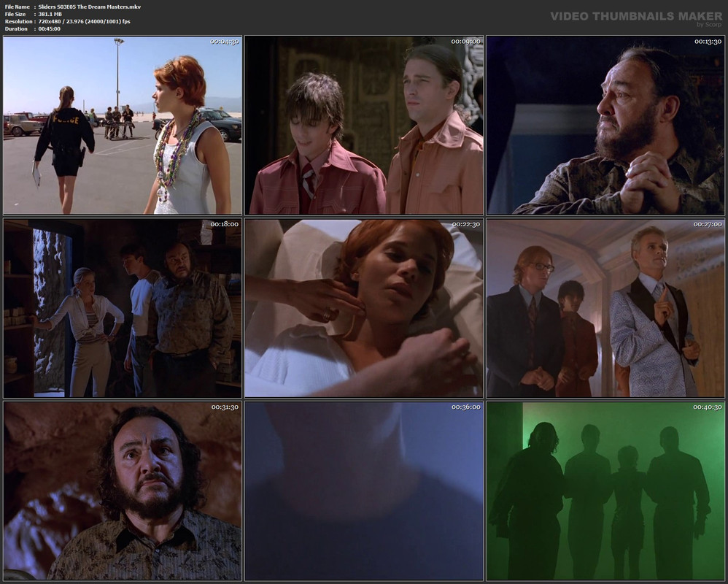Click the thumbnail timestamped 00:09:00
Screen dimensions: 728x584
coord(364,125)
